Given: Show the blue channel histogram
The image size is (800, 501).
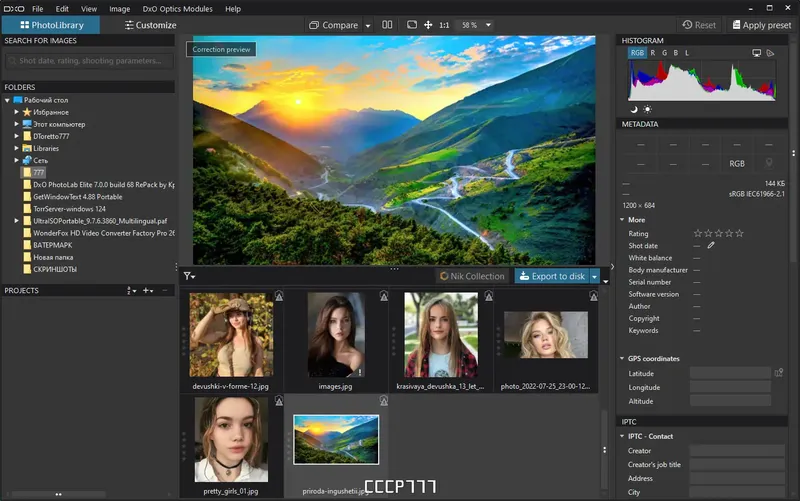Looking at the screenshot, I should (x=676, y=53).
